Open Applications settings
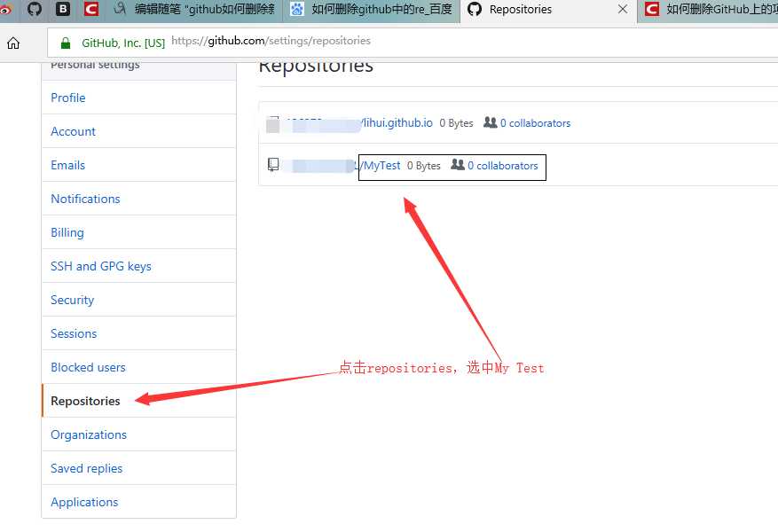The width and height of the screenshot is (778, 532). click(x=139, y=502)
